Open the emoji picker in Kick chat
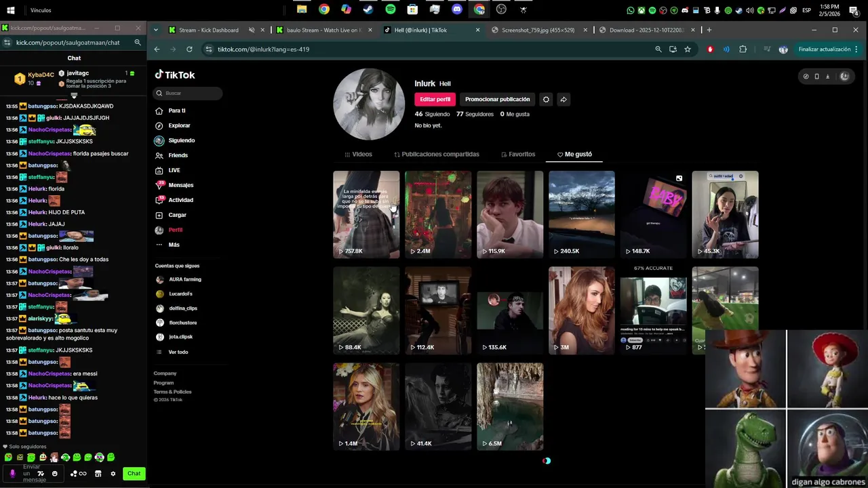Image resolution: width=868 pixels, height=488 pixels. click(55, 474)
